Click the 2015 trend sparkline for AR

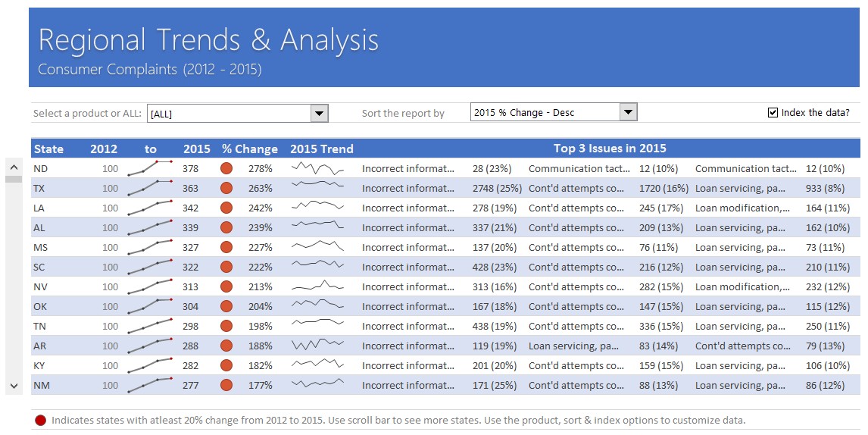(317, 346)
